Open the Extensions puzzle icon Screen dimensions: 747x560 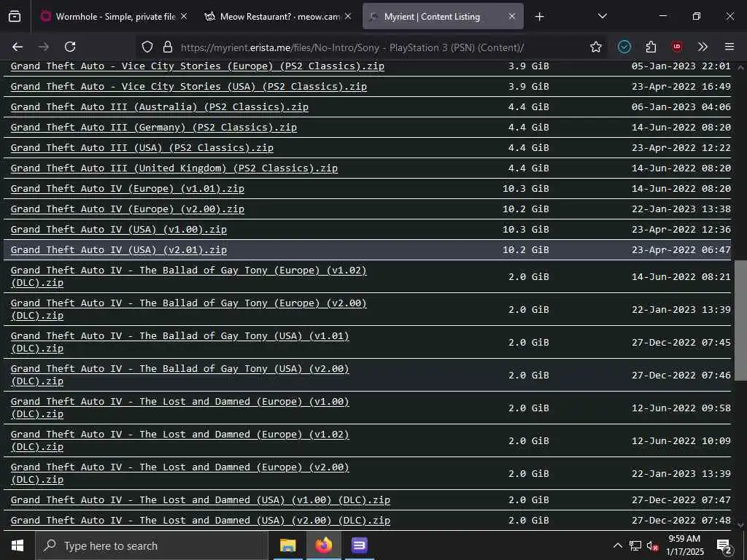point(651,47)
